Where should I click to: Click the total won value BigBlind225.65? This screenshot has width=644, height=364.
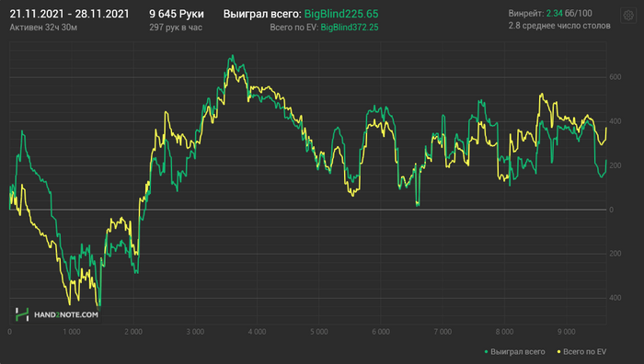point(341,14)
